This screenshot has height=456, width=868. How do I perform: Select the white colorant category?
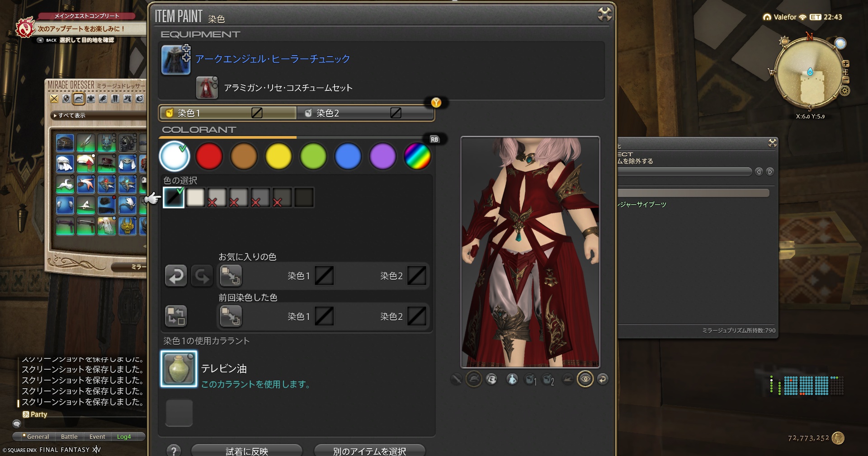[x=175, y=156]
